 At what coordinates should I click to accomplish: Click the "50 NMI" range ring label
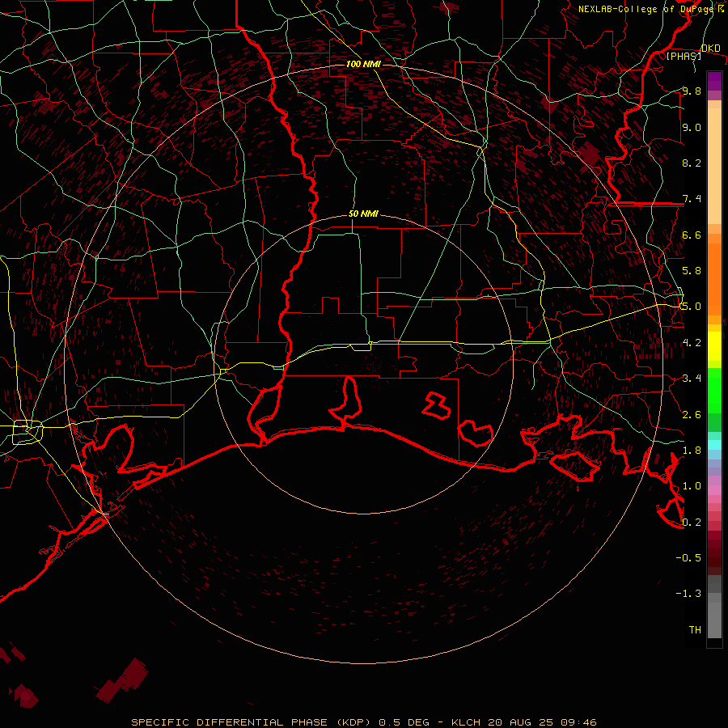point(363,214)
